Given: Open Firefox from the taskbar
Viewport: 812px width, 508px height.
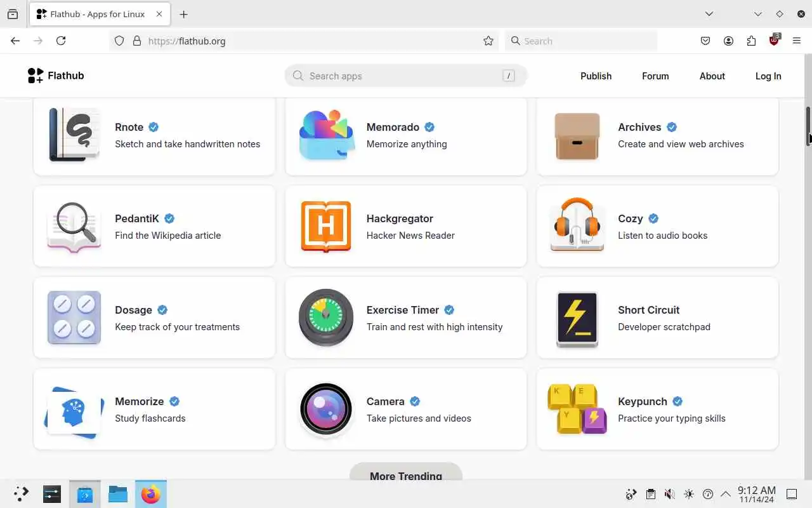Looking at the screenshot, I should (151, 494).
